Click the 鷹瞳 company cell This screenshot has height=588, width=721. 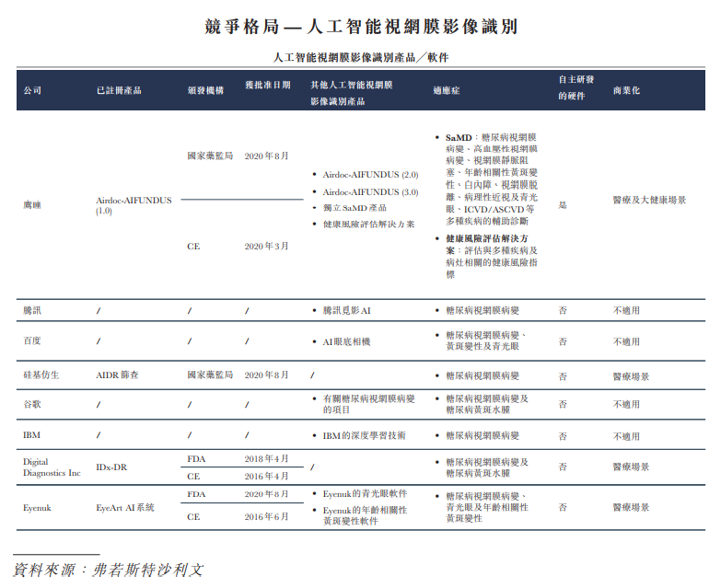[x=32, y=205]
